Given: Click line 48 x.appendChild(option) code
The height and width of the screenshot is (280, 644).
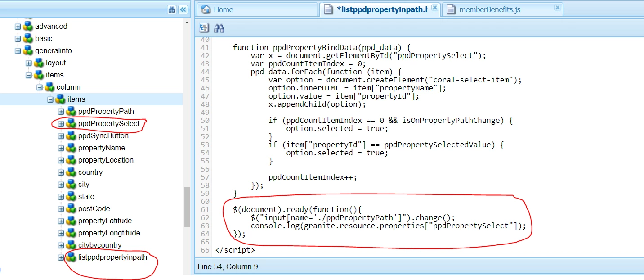Looking at the screenshot, I should point(317,104).
